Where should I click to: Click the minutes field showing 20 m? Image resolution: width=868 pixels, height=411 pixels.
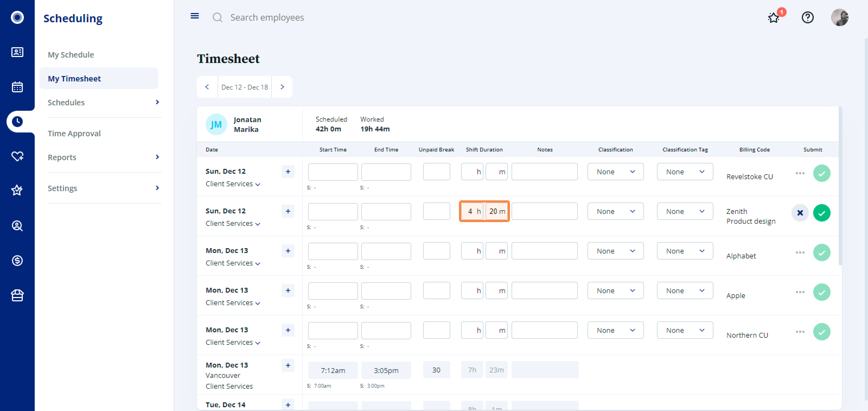click(497, 211)
